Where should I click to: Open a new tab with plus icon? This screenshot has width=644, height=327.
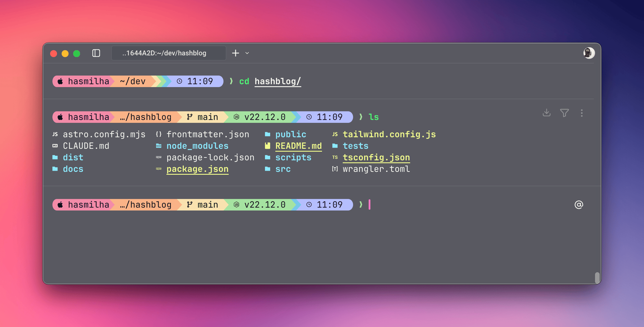[x=235, y=53]
